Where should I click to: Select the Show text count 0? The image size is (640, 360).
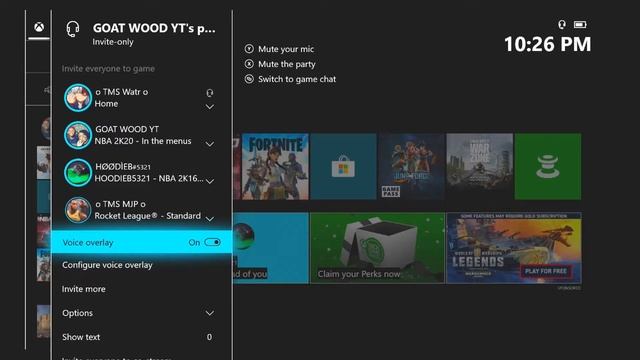coord(209,337)
